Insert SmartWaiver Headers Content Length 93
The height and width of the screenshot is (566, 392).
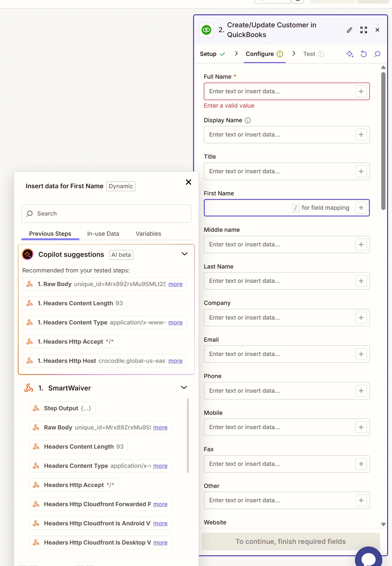point(78,447)
